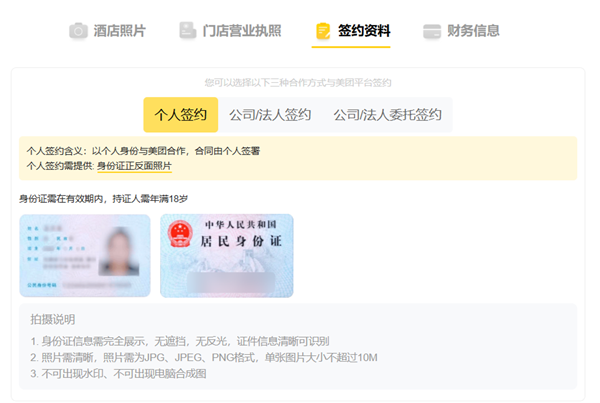Click the camera icon beside 酒店照片
The image size is (600, 403).
[x=78, y=31]
